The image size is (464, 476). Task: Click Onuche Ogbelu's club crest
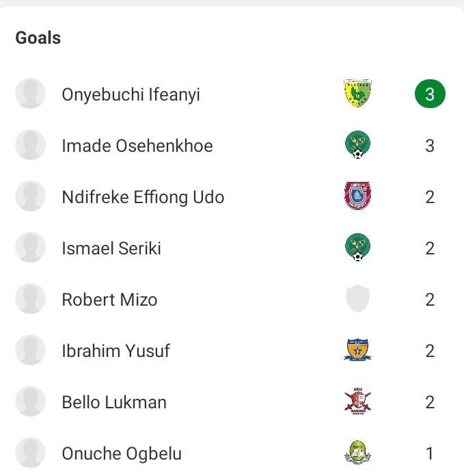click(x=357, y=453)
